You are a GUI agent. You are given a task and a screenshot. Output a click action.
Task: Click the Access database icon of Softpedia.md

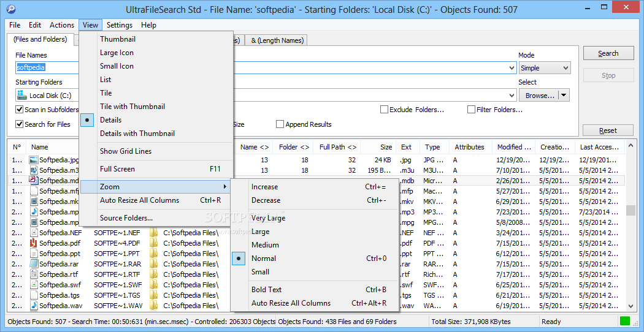click(34, 180)
